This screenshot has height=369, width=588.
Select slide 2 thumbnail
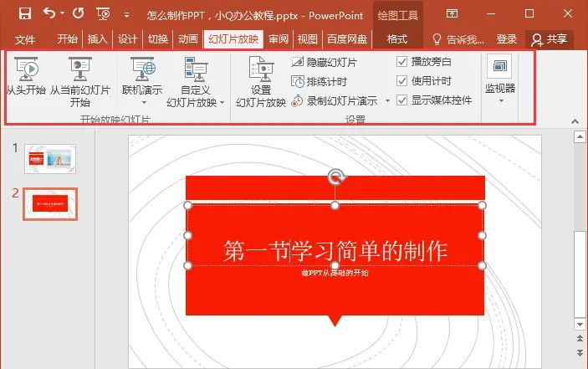[50, 204]
